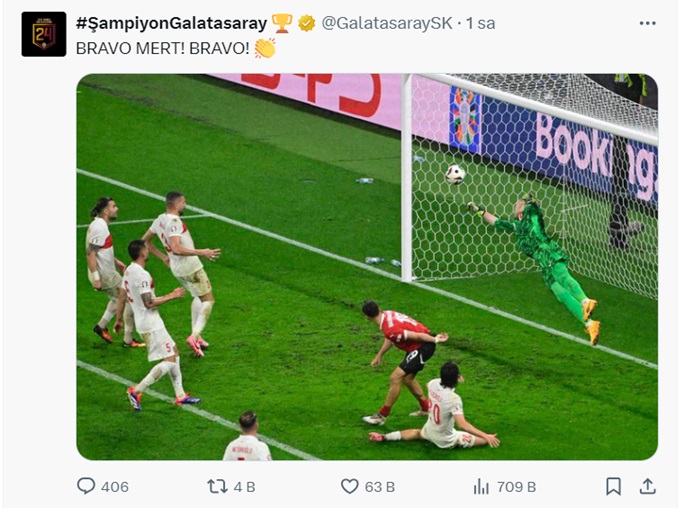Click the BRAVO MERT! BRAVO! tweet text
This screenshot has width=693, height=508.
pyautogui.click(x=163, y=48)
